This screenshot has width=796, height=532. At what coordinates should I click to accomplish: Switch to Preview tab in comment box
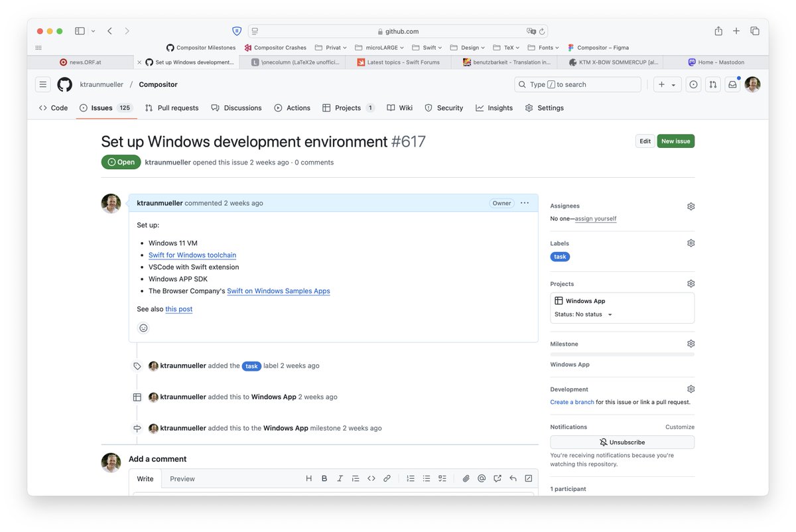coord(182,479)
